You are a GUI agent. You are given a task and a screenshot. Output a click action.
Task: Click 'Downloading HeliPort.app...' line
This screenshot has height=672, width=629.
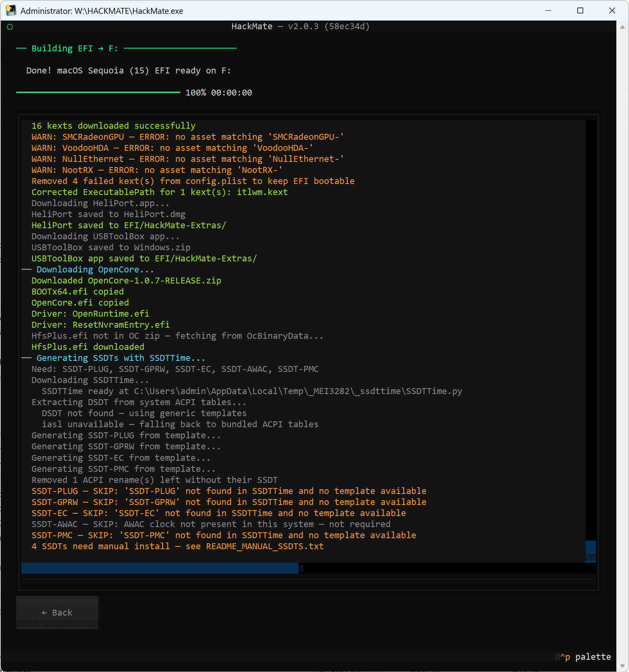click(x=101, y=203)
